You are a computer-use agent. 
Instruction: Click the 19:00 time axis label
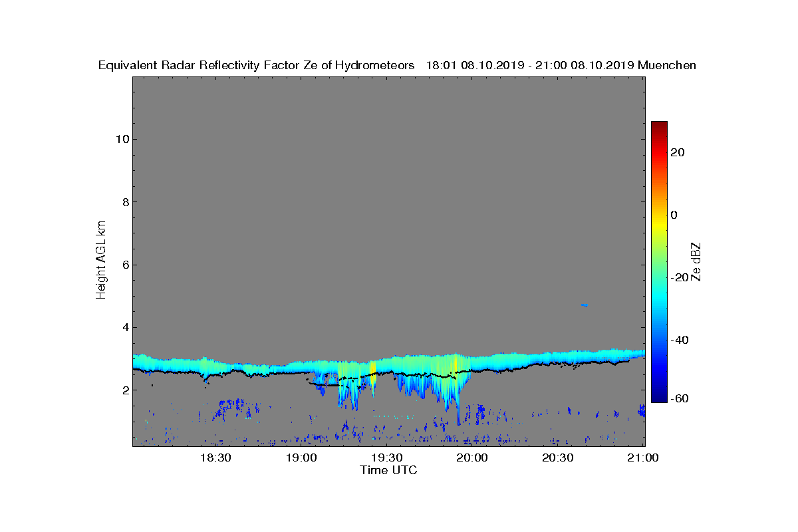pos(301,458)
